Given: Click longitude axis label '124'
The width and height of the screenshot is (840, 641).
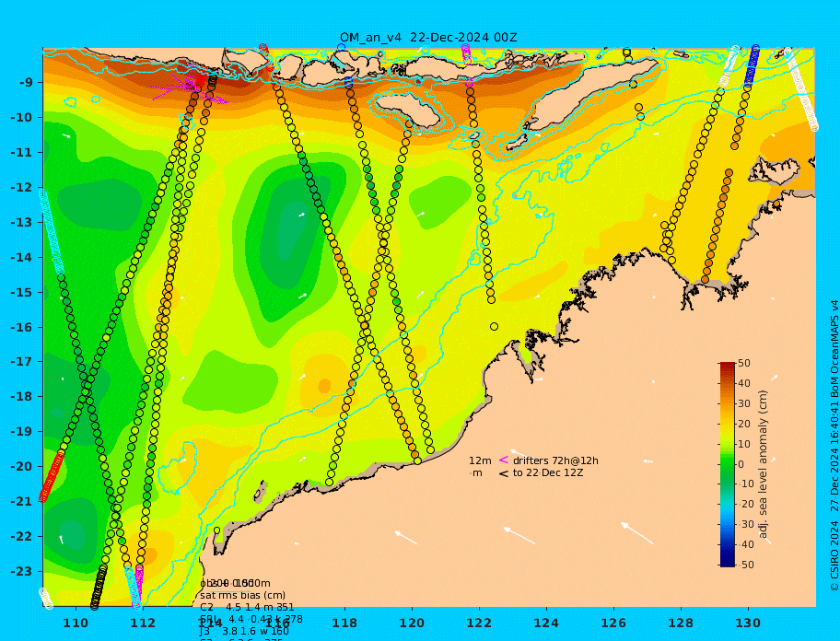Looking at the screenshot, I should coord(546,624).
